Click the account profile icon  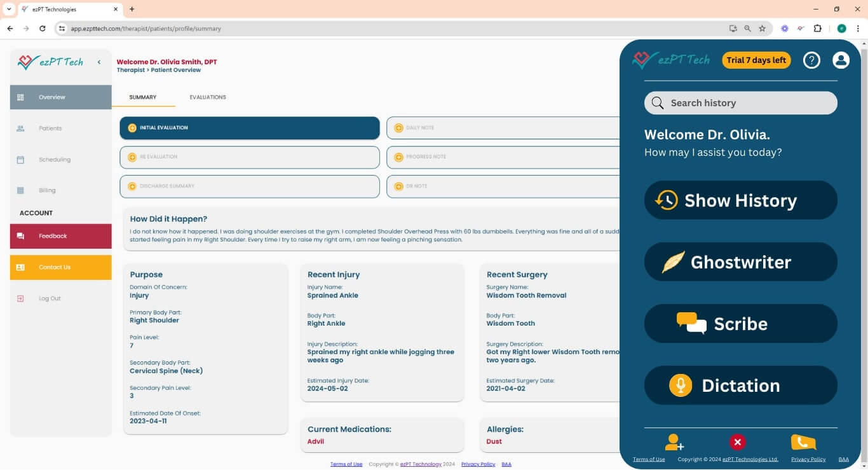point(841,60)
